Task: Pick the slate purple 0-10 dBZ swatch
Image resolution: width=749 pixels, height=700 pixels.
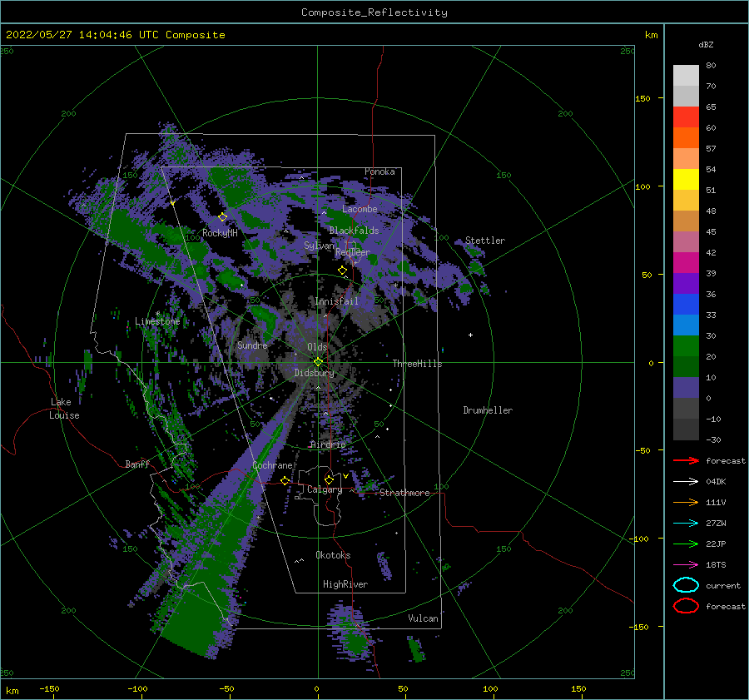Action: pos(686,388)
